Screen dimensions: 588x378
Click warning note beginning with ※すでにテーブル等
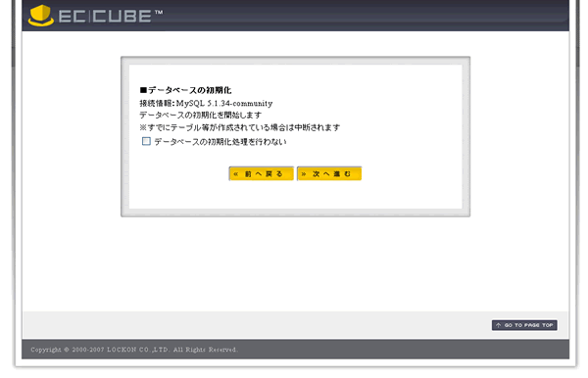coord(240,127)
